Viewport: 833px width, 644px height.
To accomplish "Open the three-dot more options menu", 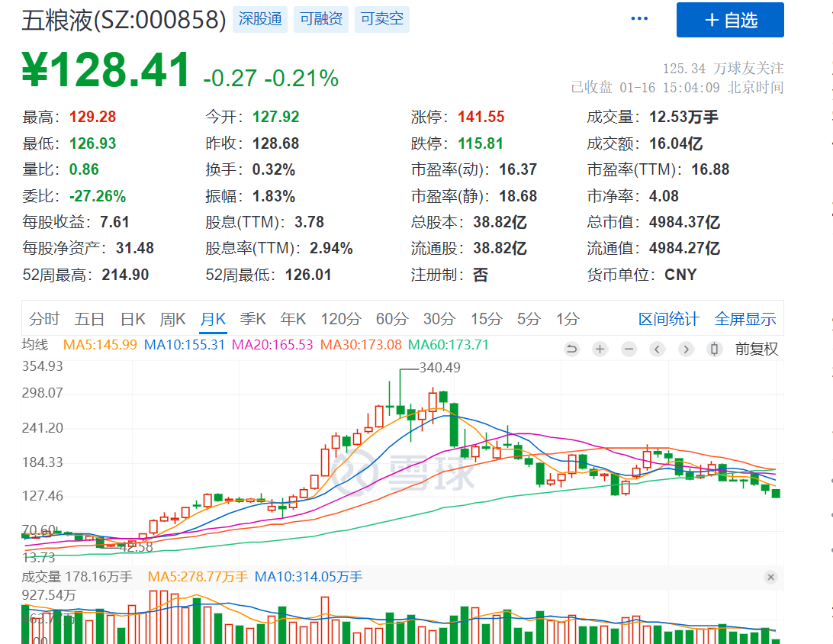I will click(639, 18).
